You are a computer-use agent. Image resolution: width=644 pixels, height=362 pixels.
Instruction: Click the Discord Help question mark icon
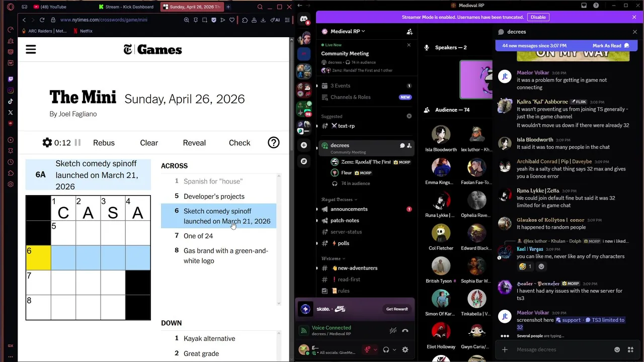click(x=596, y=6)
